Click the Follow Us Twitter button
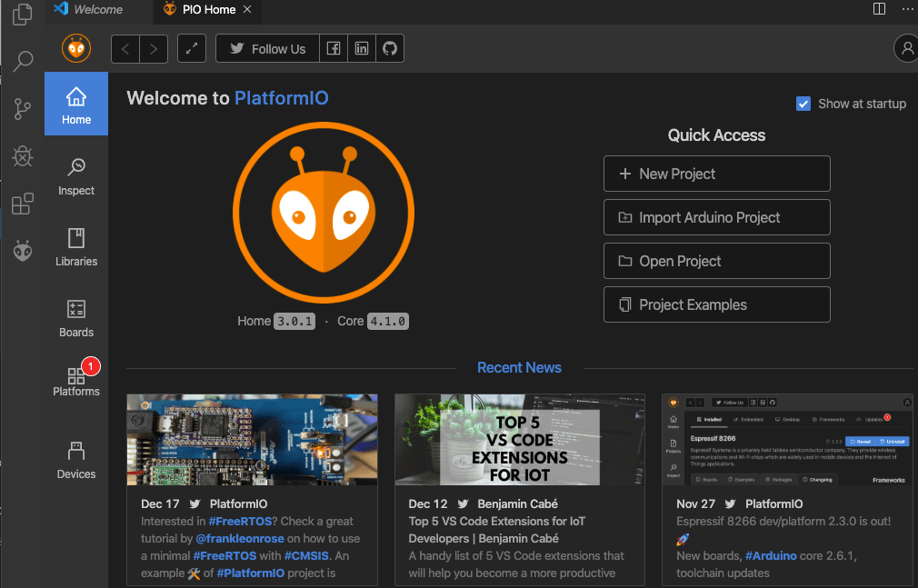 coord(267,48)
